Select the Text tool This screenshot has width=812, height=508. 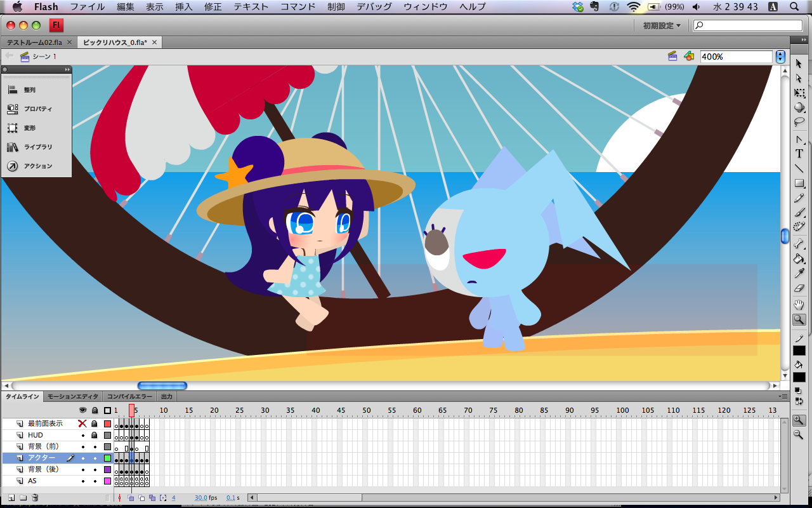click(799, 154)
